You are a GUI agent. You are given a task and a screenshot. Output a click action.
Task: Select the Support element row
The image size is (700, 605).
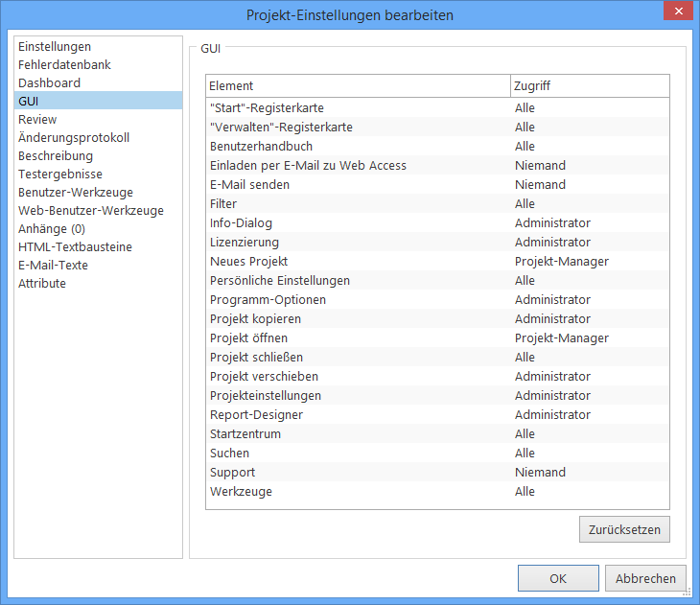tap(437, 473)
